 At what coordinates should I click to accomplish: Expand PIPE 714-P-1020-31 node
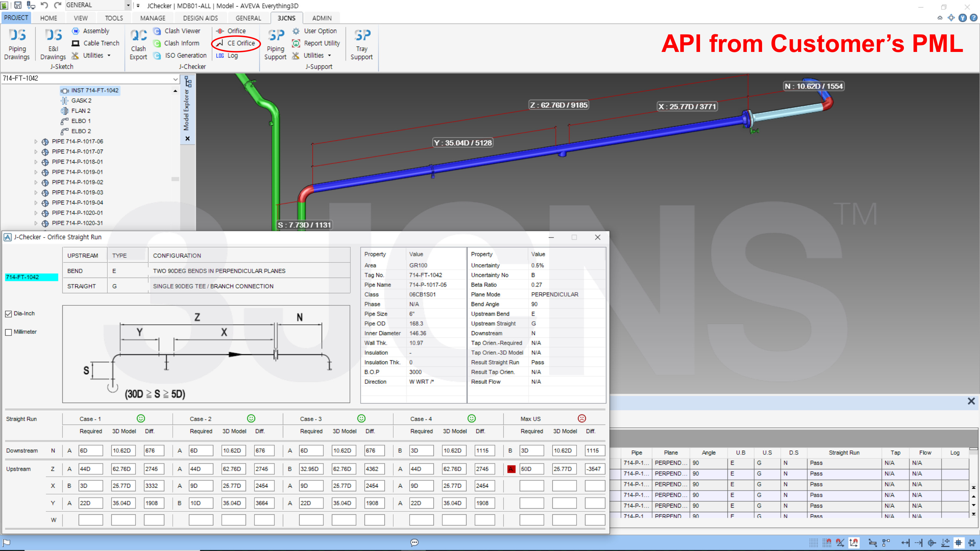[36, 223]
